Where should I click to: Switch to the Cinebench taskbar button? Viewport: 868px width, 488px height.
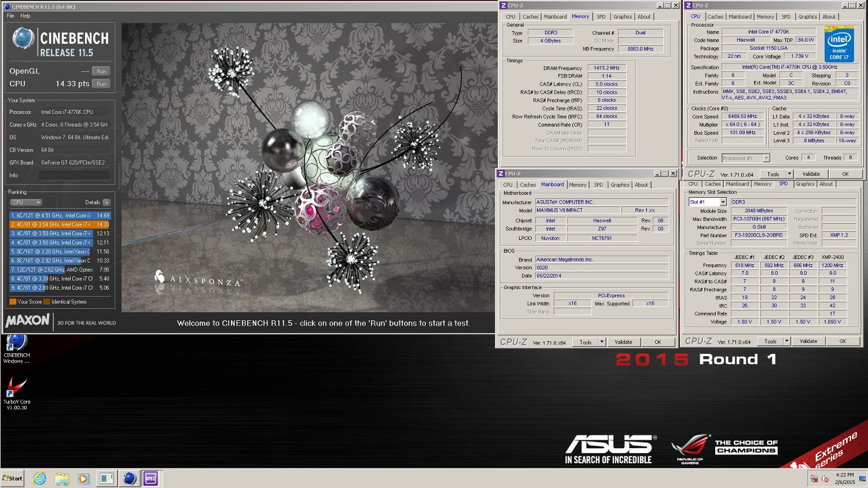point(129,478)
